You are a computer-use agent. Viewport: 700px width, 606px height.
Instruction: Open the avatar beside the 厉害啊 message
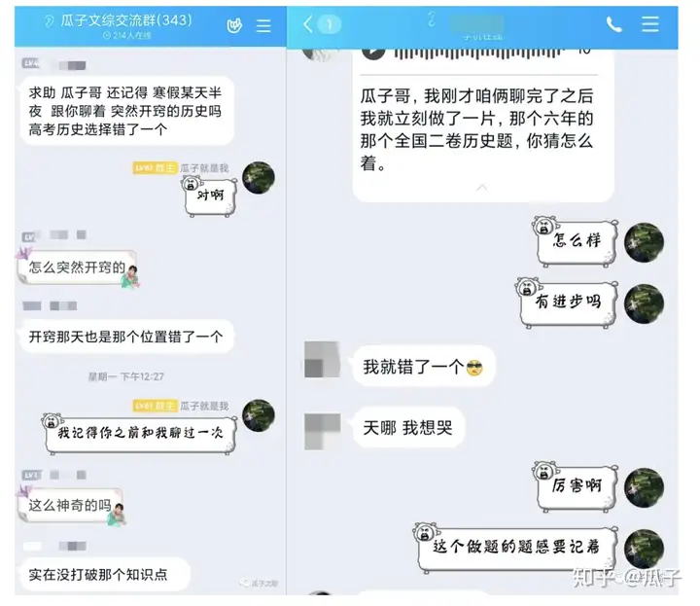[x=644, y=487]
